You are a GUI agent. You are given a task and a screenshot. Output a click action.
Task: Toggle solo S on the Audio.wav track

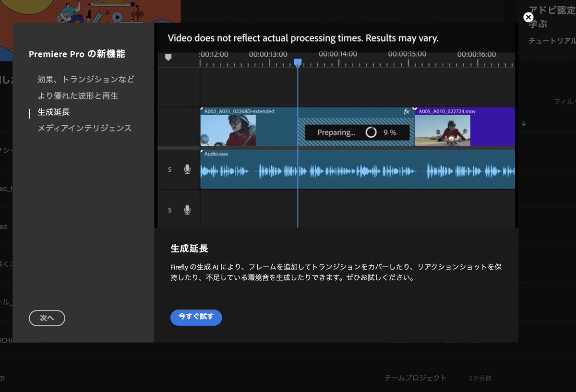(170, 170)
